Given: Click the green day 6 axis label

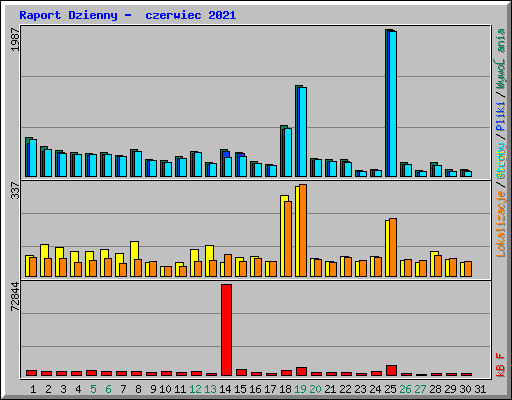Looking at the screenshot, I should [108, 389].
